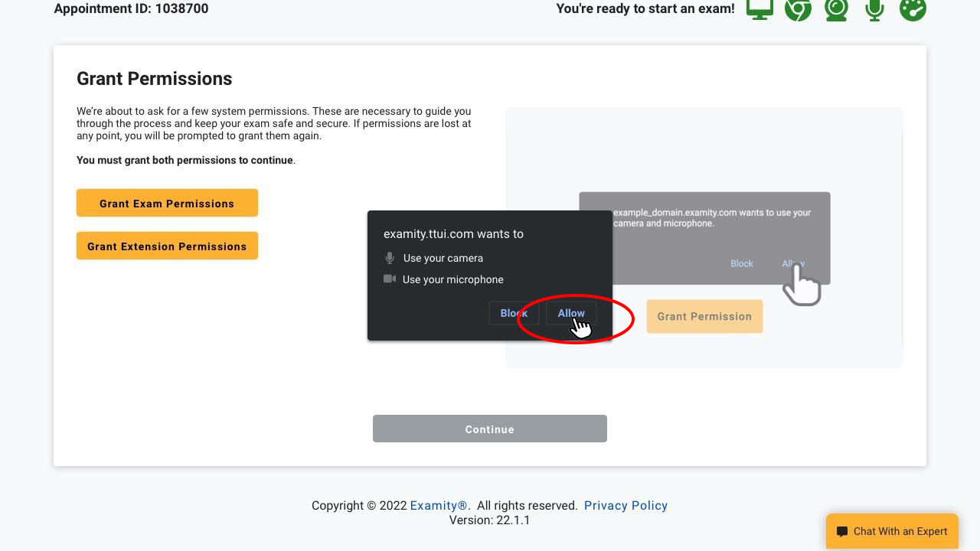Screen dimensions: 980x551
Task: Click the 'Version: 22.1.1' text
Action: coord(490,520)
